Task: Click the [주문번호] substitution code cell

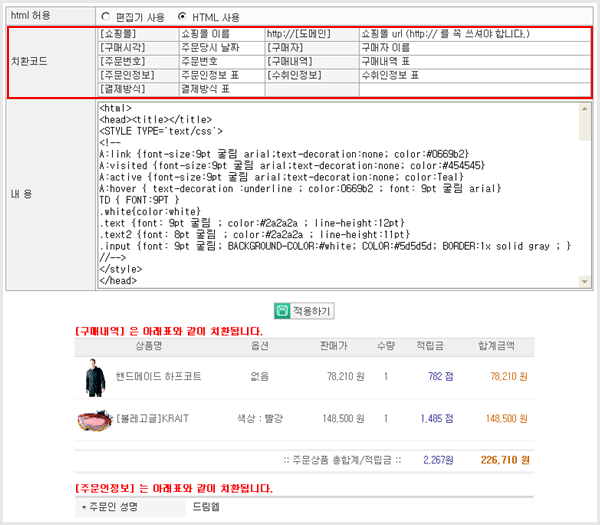Action: [x=121, y=62]
